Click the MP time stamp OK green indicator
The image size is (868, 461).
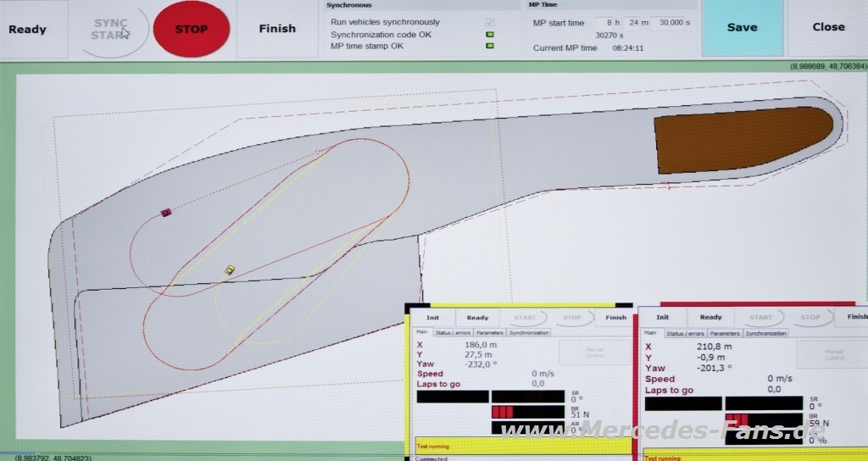[x=489, y=46]
